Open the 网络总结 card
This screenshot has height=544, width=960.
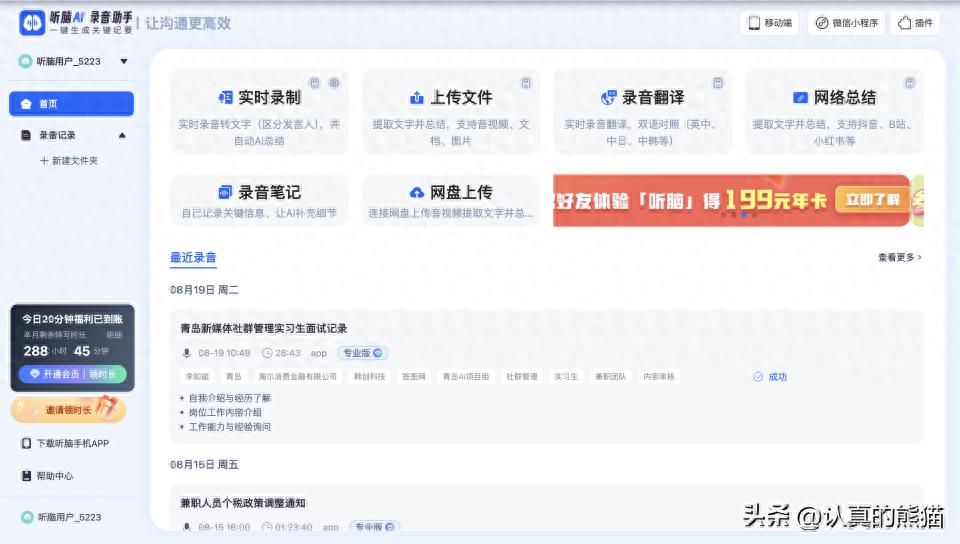point(834,111)
